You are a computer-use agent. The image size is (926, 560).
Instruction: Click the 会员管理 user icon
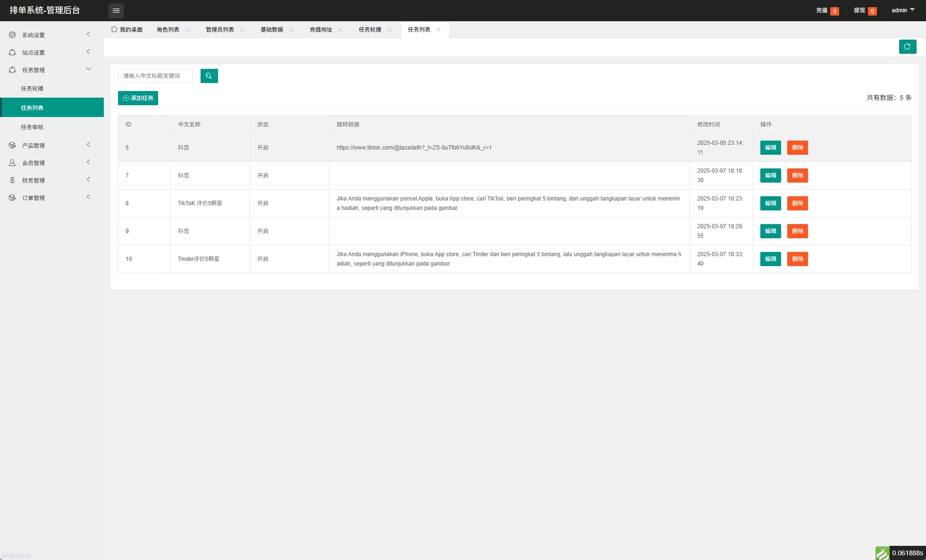(12, 163)
